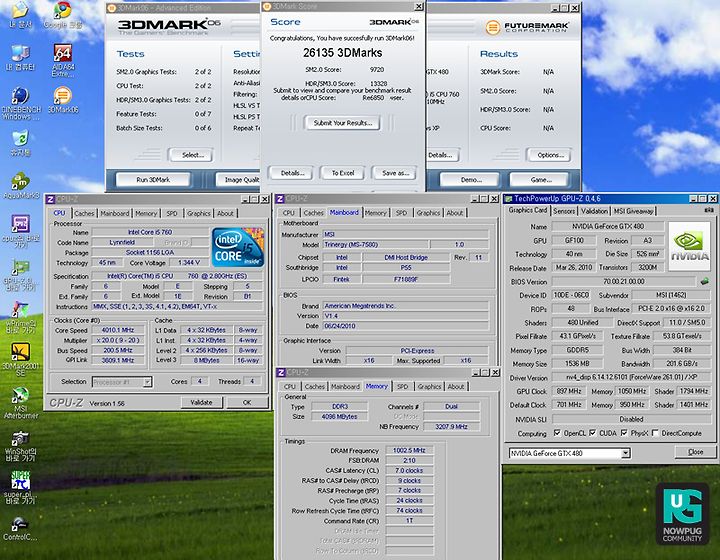720x560 pixels.
Task: Click the DRAM Frequency 1002.5 MHz value
Action: (409, 450)
